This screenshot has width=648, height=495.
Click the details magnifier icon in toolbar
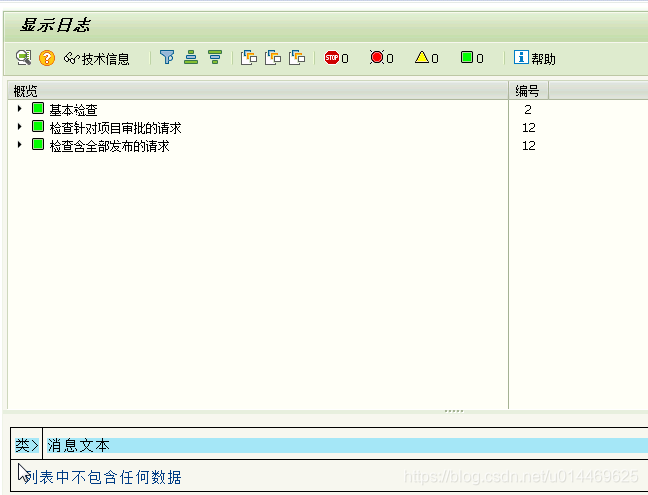coord(24,58)
